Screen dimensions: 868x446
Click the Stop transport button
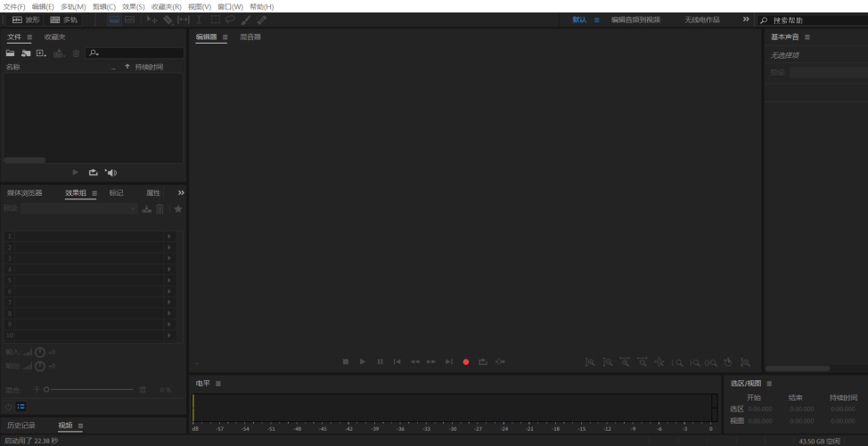[x=346, y=361]
